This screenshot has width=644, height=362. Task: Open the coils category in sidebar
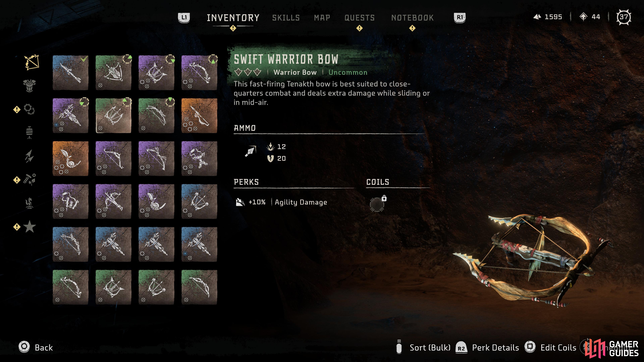coord(29,109)
